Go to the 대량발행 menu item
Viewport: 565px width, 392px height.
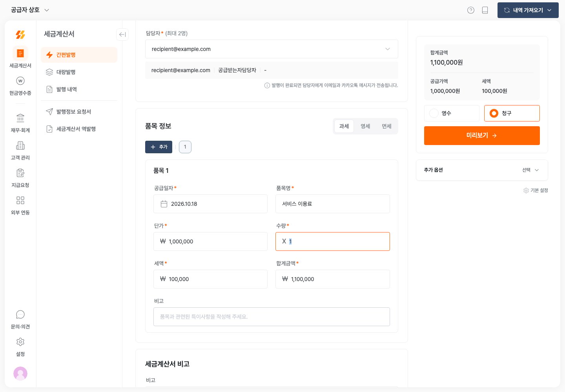coord(79,72)
